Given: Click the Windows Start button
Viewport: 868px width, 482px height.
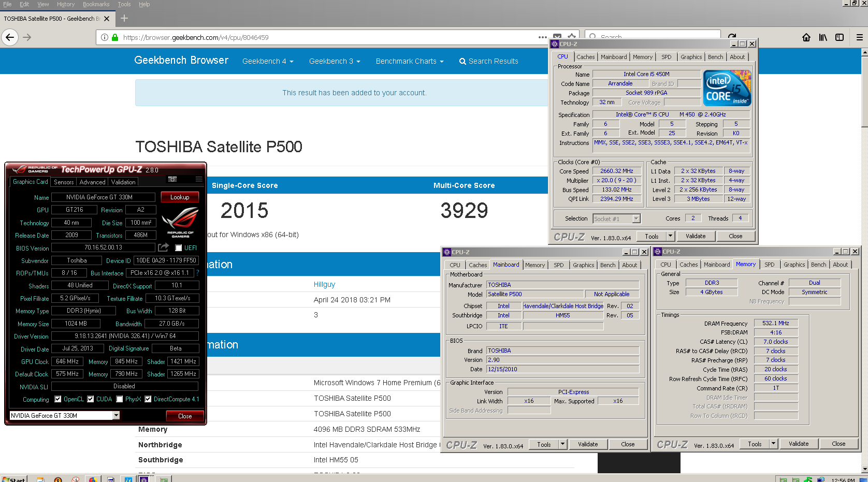Looking at the screenshot, I should (x=13, y=479).
